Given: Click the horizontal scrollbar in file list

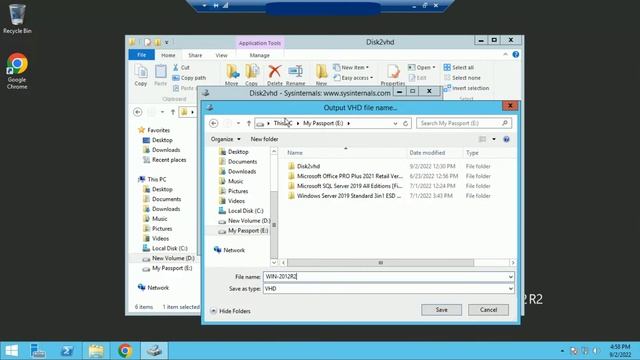Looking at the screenshot, I should coord(380,263).
